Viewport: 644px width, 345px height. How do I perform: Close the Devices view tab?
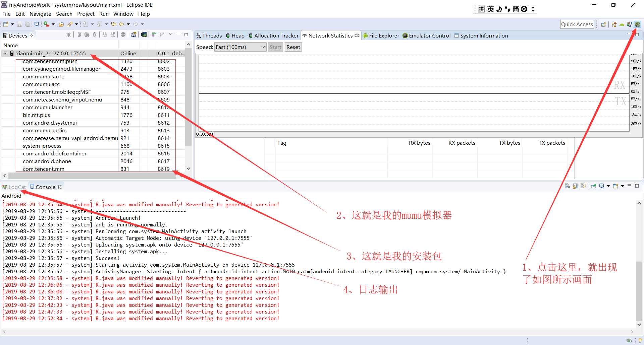[32, 36]
